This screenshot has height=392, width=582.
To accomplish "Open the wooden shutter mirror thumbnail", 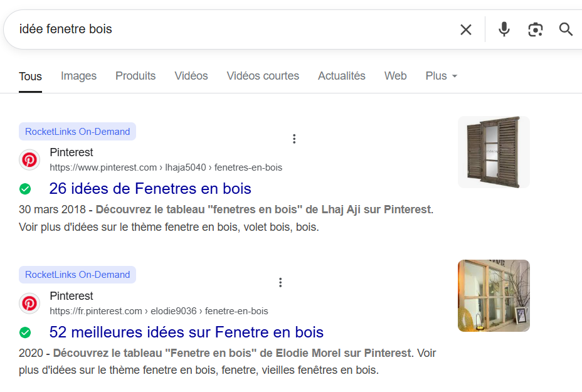I will [x=494, y=152].
